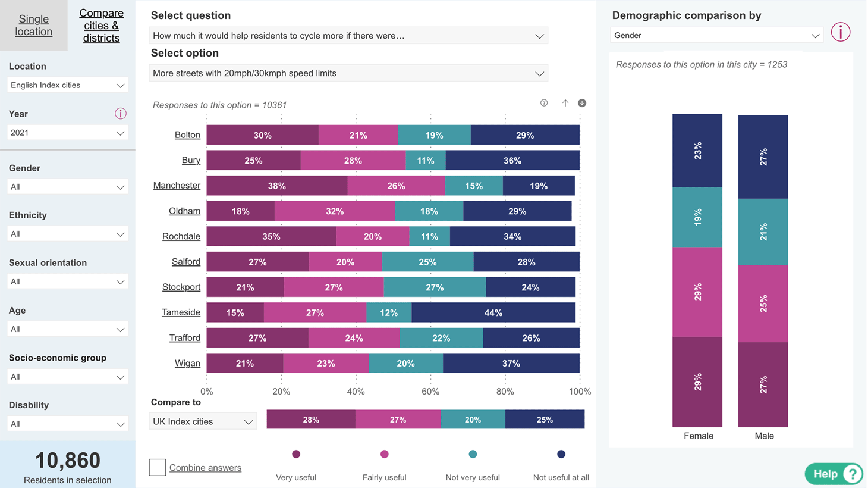The width and height of the screenshot is (868, 488).
Task: Expand the Ethnicity filter dropdown
Action: (68, 234)
